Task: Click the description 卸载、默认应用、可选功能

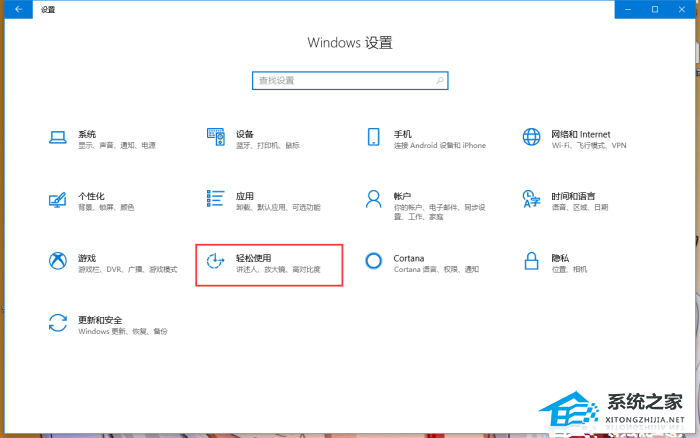Action: click(278, 207)
